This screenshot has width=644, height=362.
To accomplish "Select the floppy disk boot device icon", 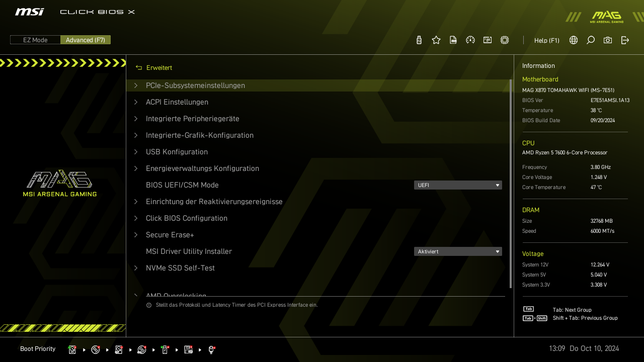I will pyautogui.click(x=189, y=349).
